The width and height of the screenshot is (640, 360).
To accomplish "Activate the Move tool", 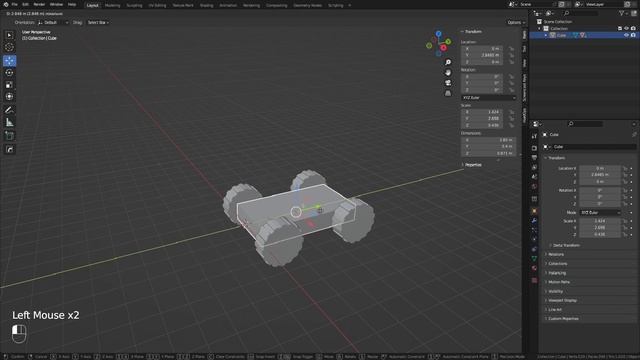I will point(9,61).
